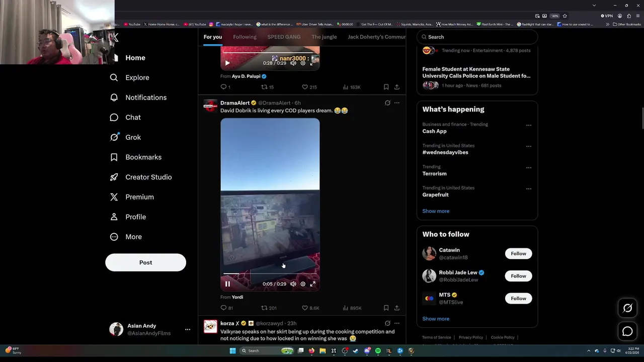The height and width of the screenshot is (362, 644).
Task: Share the top Ayu D. Palupi post
Action: click(x=397, y=87)
